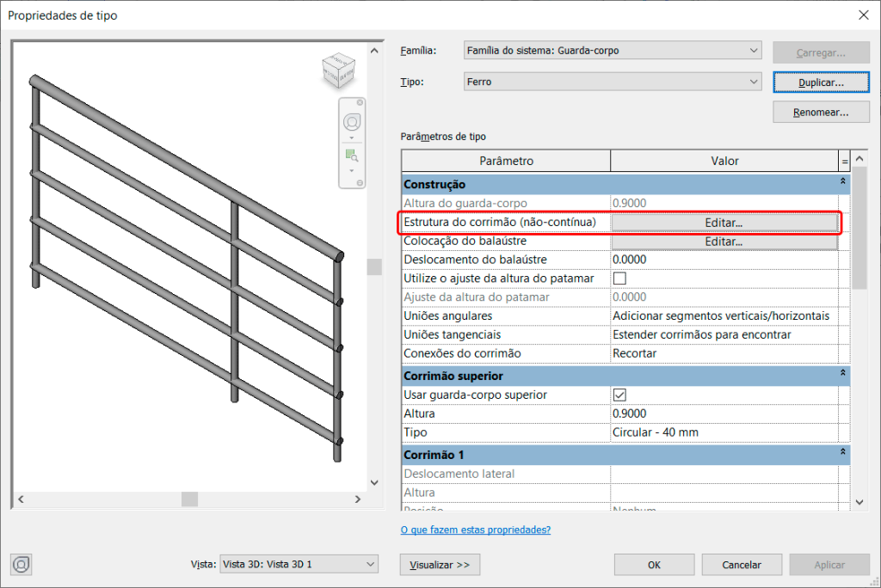
Task: Click the Duplicar button
Action: tap(821, 82)
